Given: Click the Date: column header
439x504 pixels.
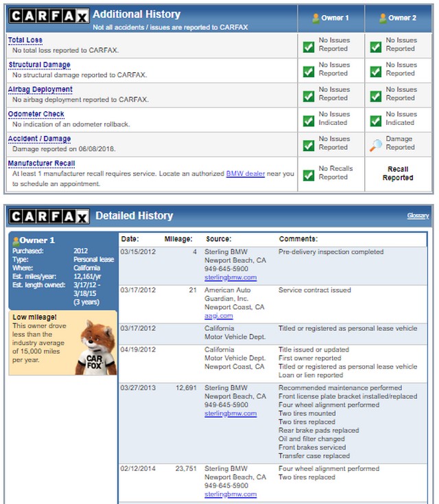Looking at the screenshot, I should [x=130, y=239].
